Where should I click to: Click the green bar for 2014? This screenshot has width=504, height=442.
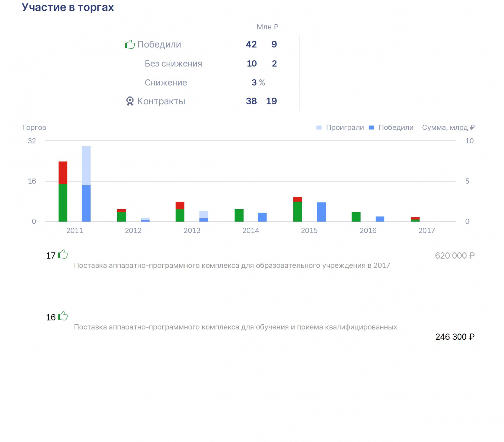tap(239, 216)
